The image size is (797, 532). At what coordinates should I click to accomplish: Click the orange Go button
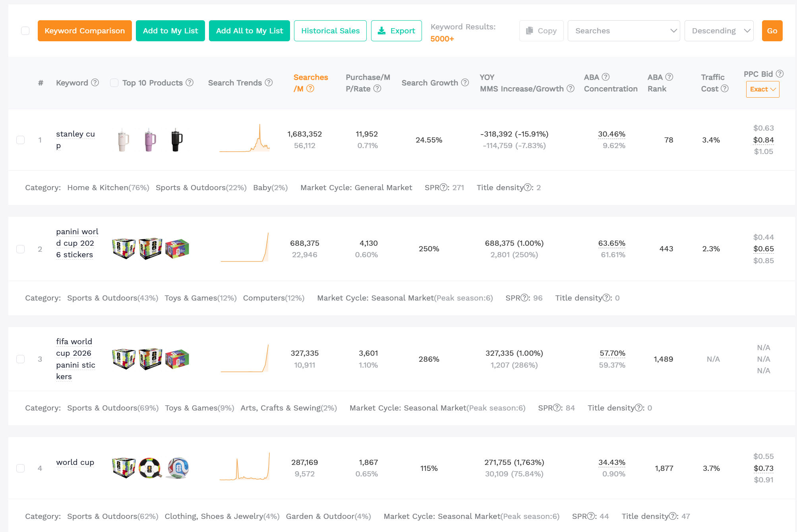point(772,31)
